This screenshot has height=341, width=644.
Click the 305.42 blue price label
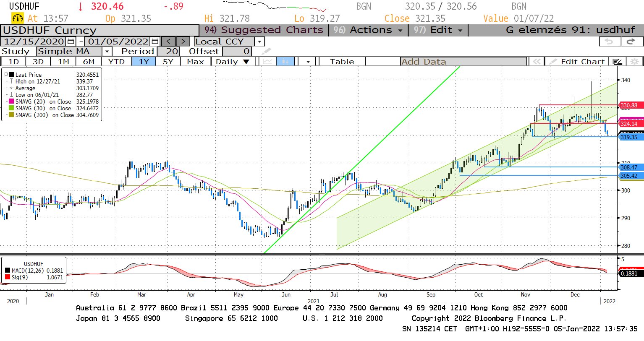click(631, 176)
